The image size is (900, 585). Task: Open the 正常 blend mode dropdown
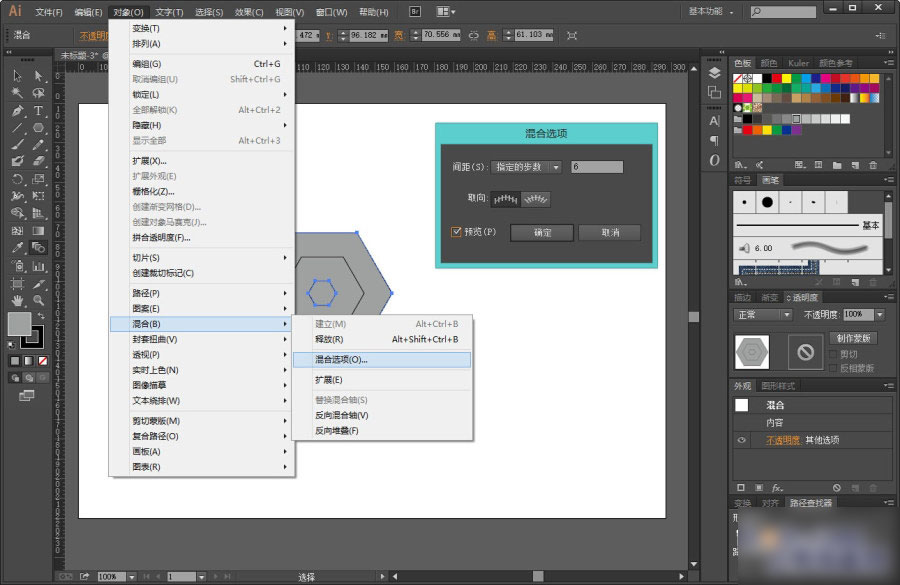tap(763, 315)
